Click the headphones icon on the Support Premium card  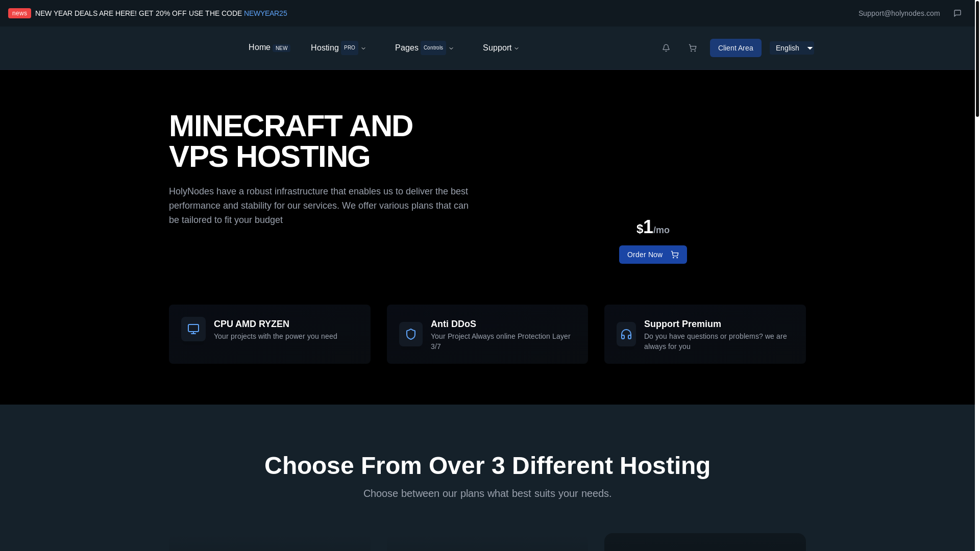point(626,334)
